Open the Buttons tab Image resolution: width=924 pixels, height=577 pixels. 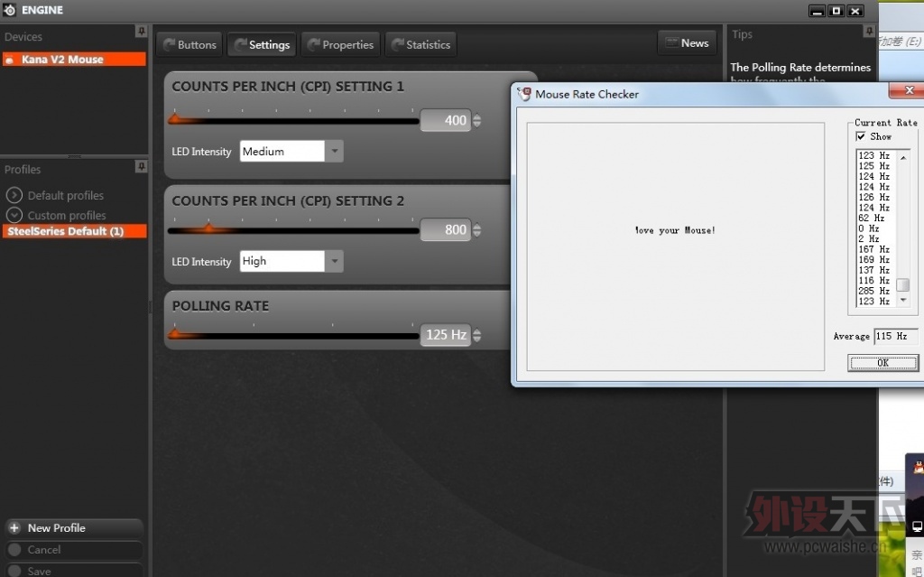tap(189, 44)
